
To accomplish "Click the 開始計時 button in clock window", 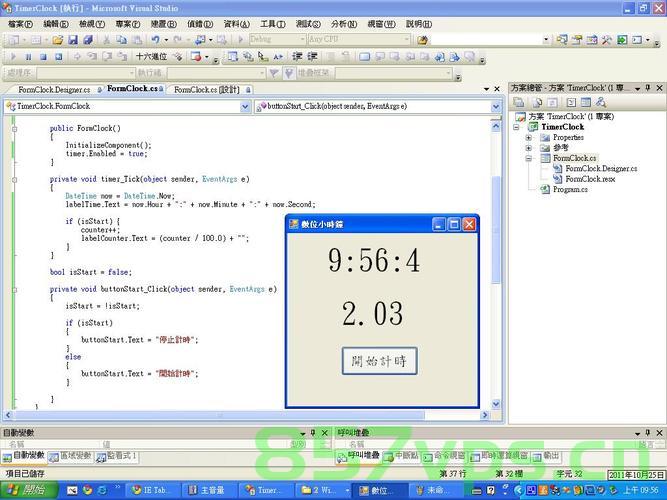I will click(379, 361).
